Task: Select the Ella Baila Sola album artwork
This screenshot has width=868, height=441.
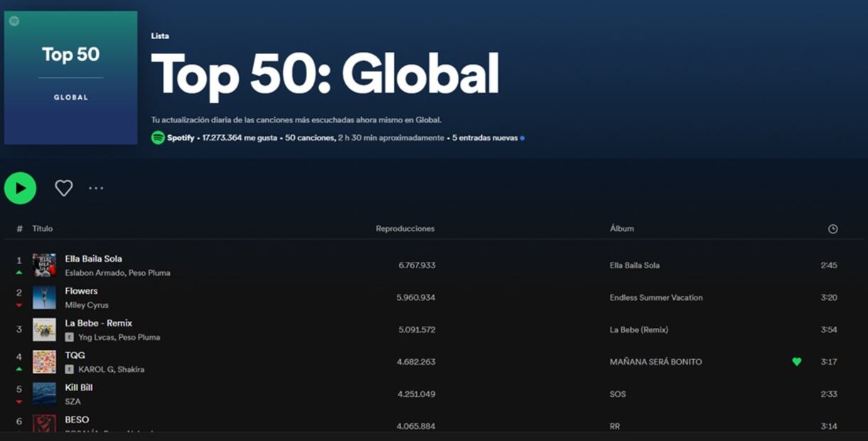Action: tap(44, 265)
